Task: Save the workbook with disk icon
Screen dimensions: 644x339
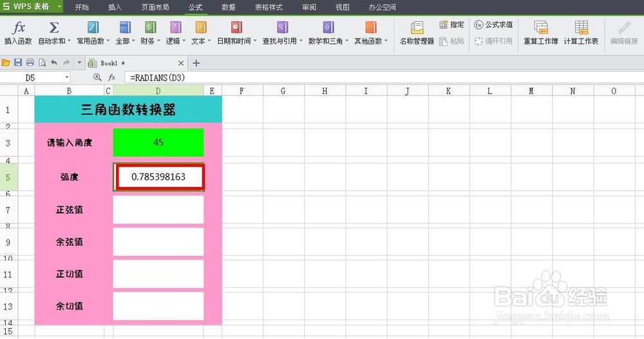Action: pos(17,63)
